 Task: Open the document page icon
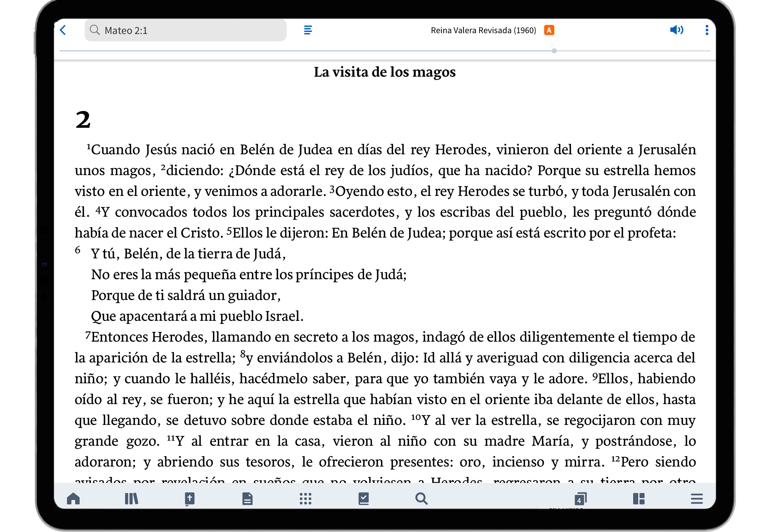tap(247, 499)
